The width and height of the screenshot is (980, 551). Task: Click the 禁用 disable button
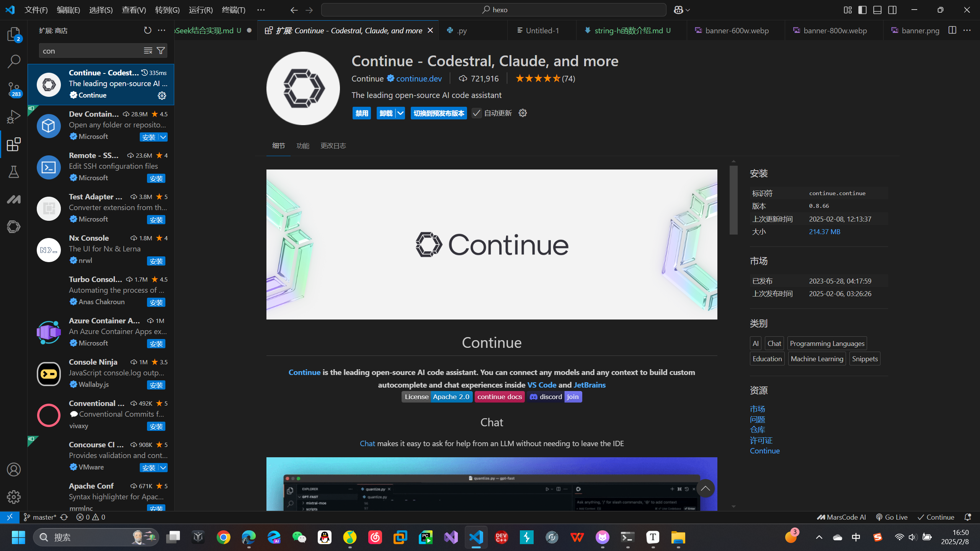click(361, 113)
